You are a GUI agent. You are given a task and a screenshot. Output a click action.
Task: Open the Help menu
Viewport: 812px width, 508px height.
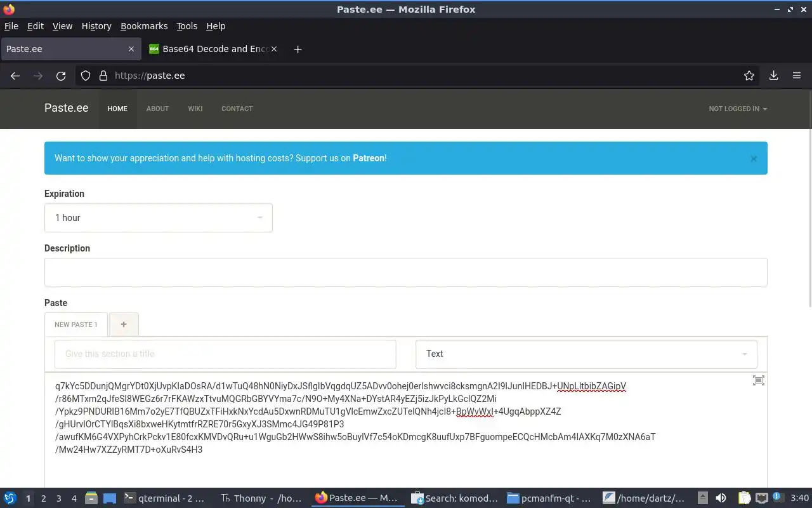pos(216,26)
